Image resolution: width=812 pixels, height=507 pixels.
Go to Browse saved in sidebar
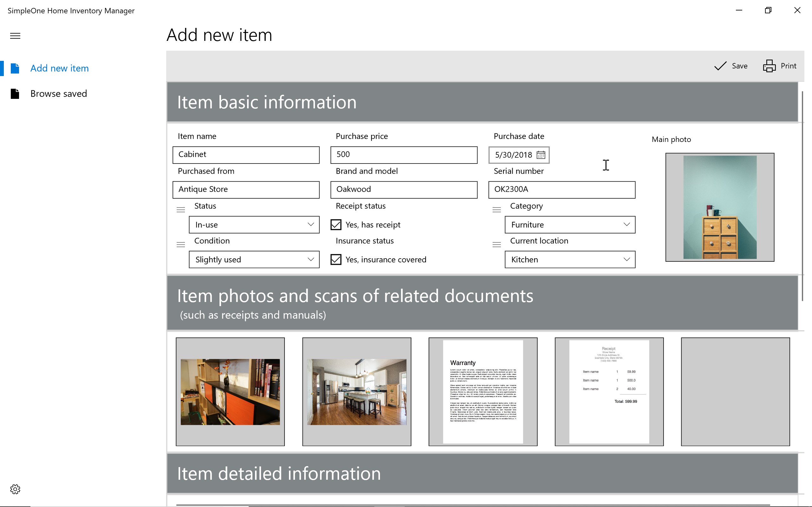point(58,93)
